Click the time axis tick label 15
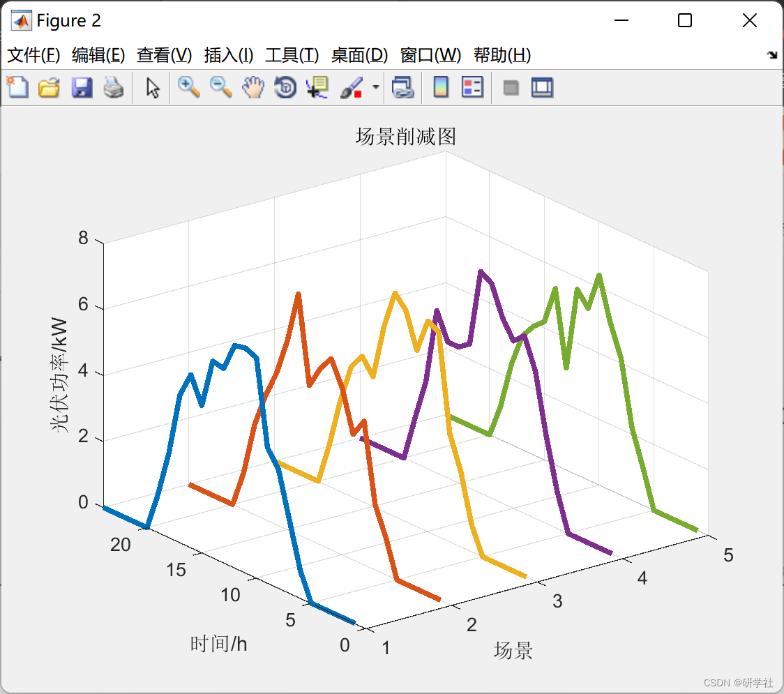 (176, 570)
